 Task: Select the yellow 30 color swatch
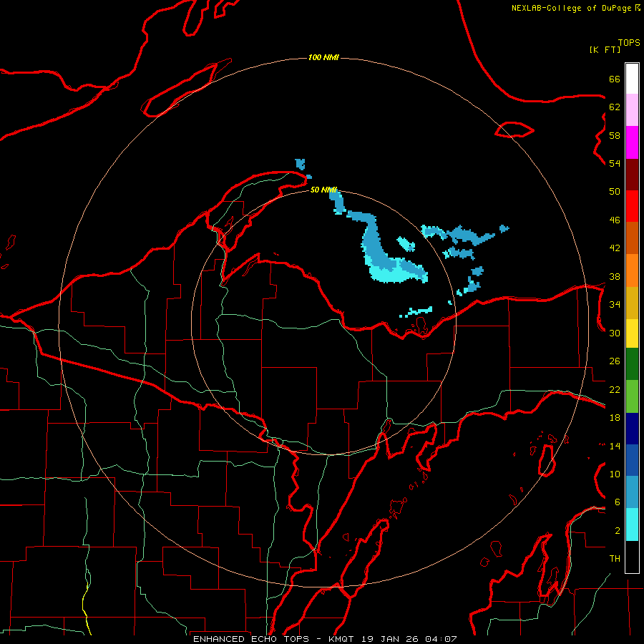pyautogui.click(x=632, y=333)
